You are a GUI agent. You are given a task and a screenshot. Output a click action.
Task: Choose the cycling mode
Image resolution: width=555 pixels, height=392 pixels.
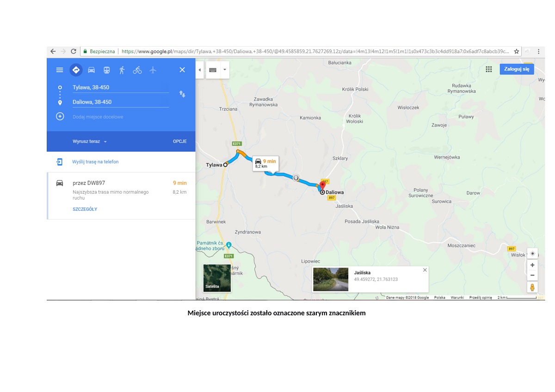137,70
